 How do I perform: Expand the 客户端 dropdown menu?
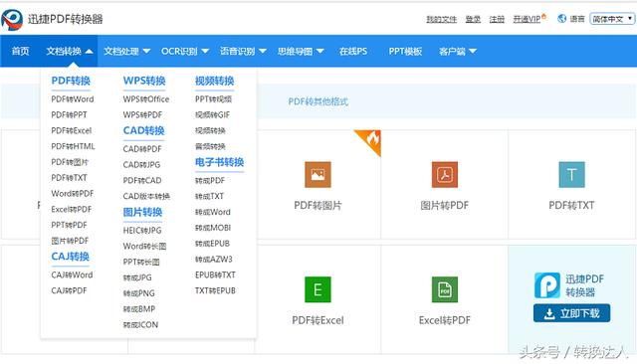pos(458,51)
